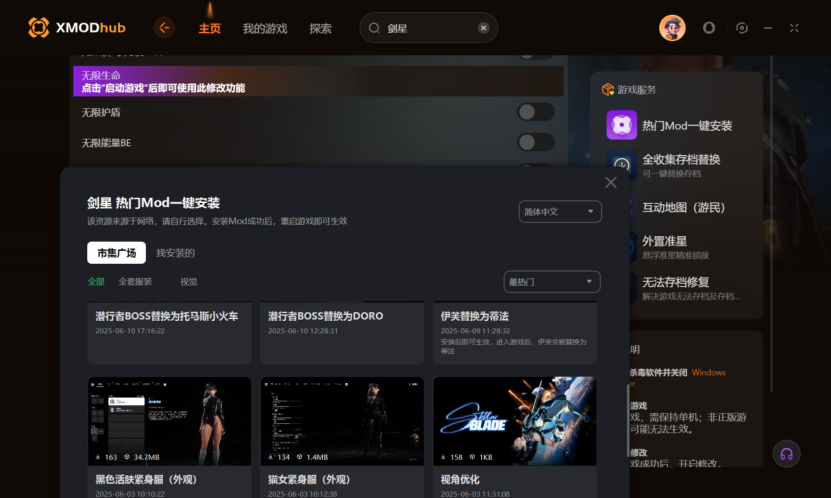
Task: Toggle 无限护盾 switch
Action: coord(536,112)
